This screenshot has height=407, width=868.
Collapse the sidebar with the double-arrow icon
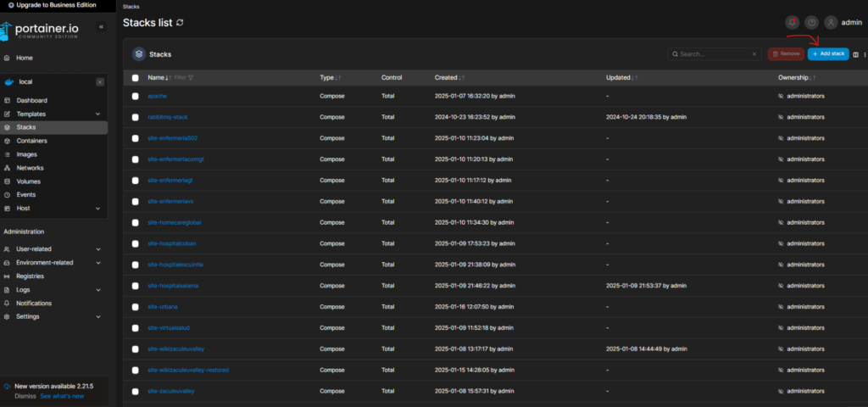(x=101, y=27)
